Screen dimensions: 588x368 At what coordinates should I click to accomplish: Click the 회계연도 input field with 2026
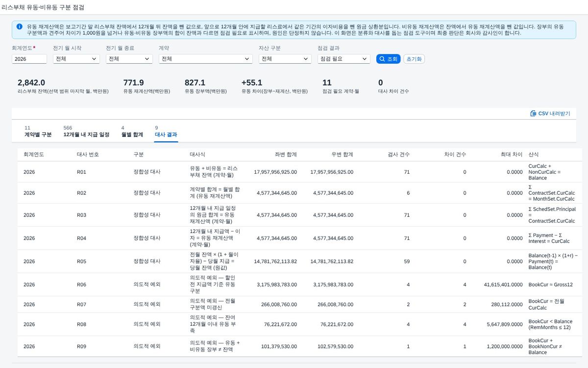click(x=29, y=59)
